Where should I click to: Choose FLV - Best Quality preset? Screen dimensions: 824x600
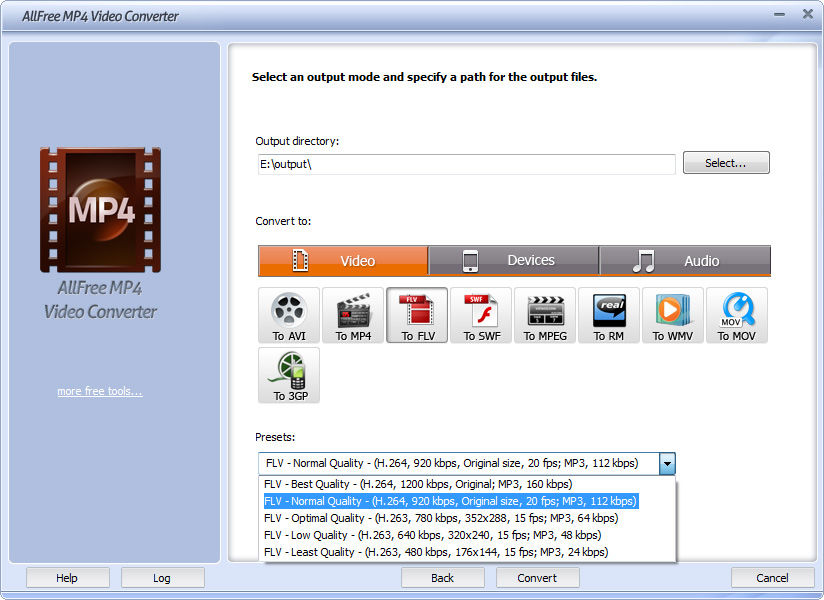point(467,484)
